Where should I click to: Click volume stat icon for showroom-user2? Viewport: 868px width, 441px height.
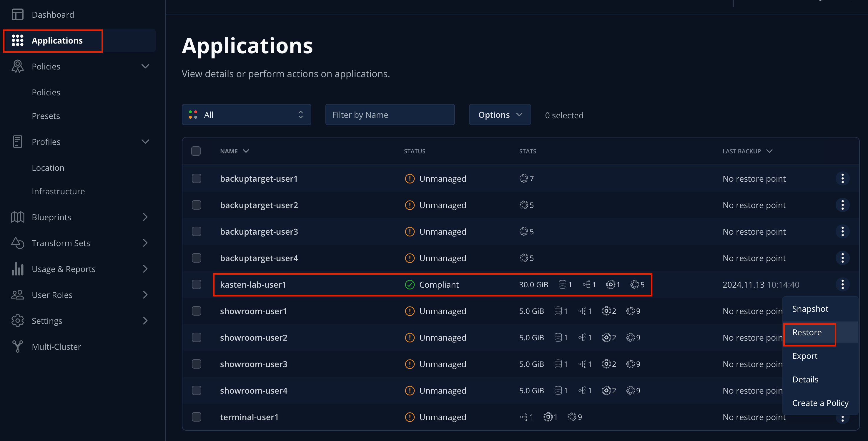pos(558,337)
